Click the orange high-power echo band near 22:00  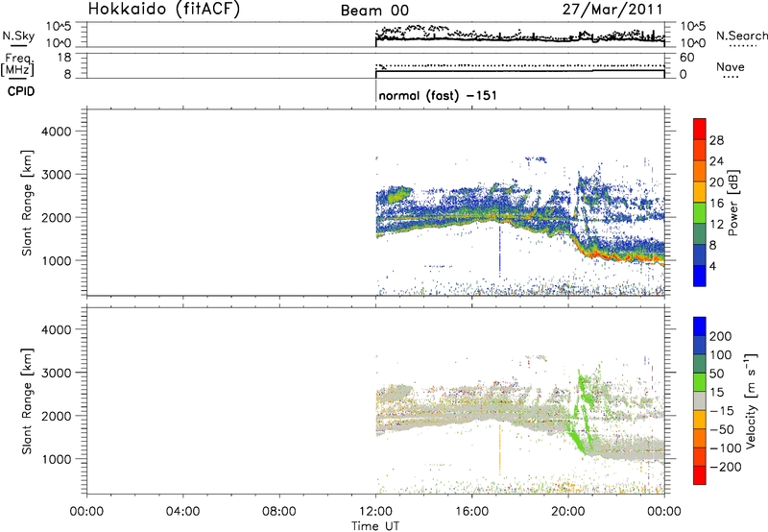click(x=618, y=255)
